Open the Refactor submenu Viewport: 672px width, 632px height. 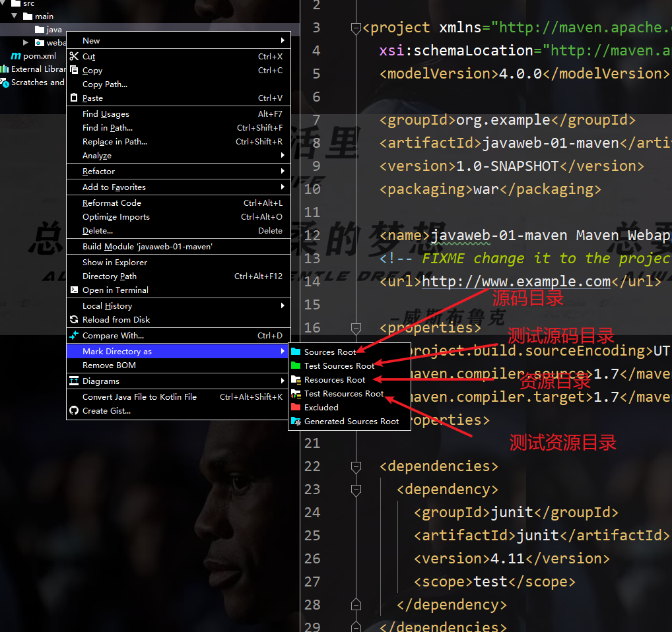point(179,171)
